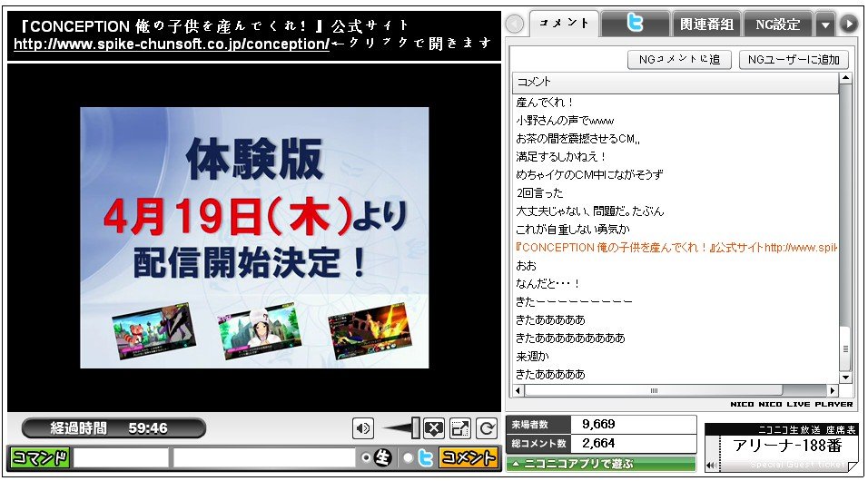Click NGユーザーに追加 button
Viewport: 868px width, 481px height.
[x=794, y=59]
